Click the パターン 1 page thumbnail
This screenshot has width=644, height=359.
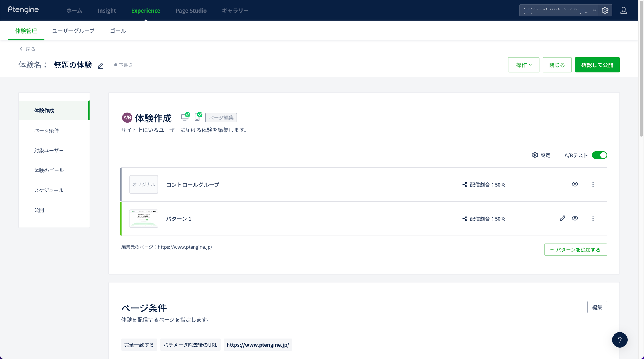pyautogui.click(x=144, y=218)
